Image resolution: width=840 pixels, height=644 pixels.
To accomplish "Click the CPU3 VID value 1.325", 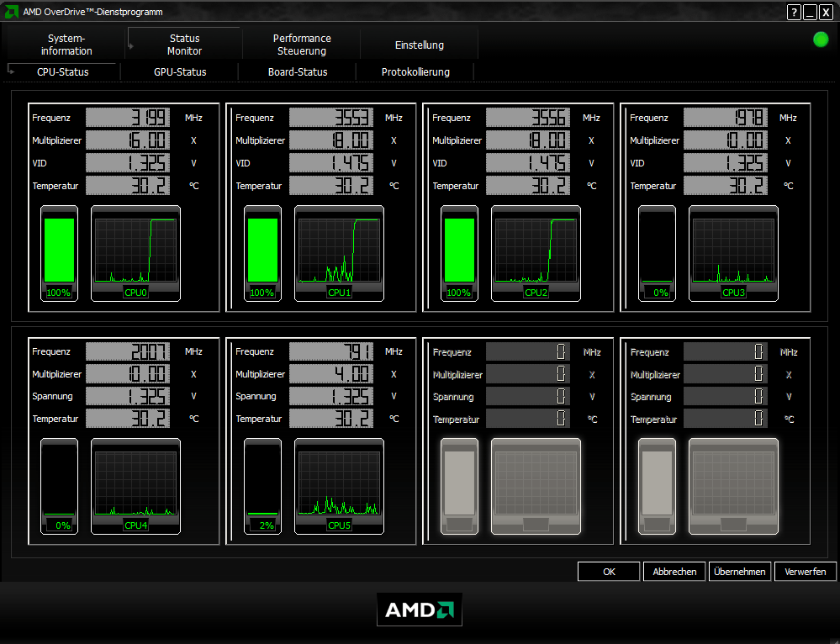I will coord(726,163).
